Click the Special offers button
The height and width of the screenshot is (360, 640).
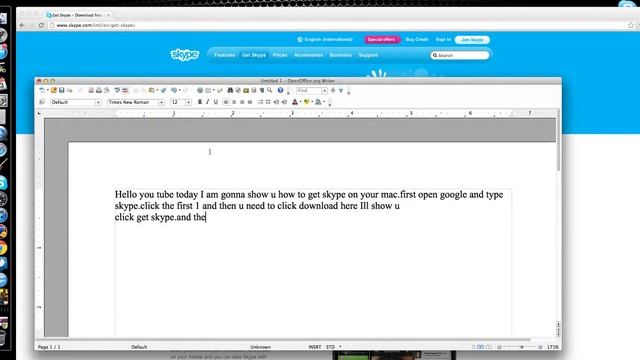(381, 40)
